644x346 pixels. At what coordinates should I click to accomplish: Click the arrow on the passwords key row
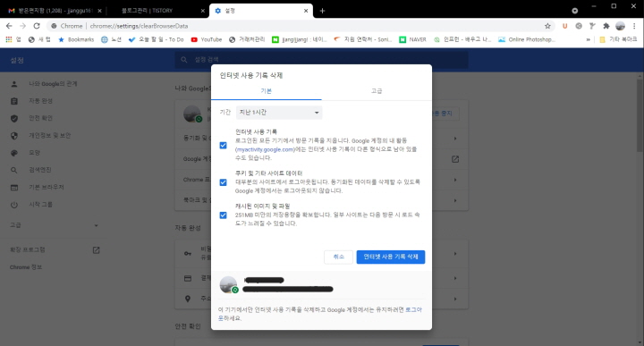(x=455, y=254)
